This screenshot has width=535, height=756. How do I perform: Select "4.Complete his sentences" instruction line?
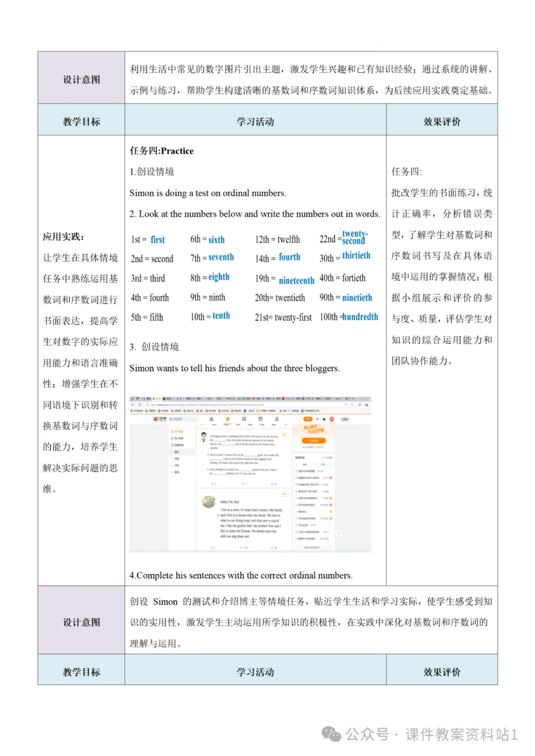tap(241, 576)
